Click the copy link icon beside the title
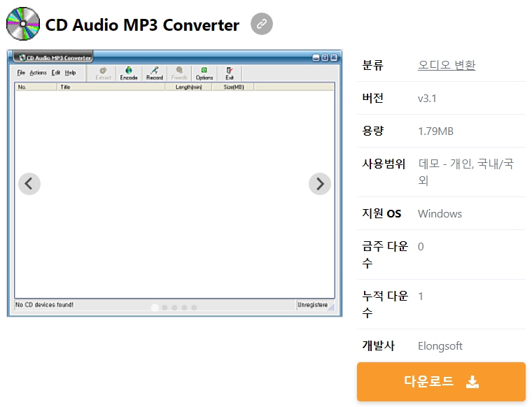This screenshot has height=407, width=532. 262,24
